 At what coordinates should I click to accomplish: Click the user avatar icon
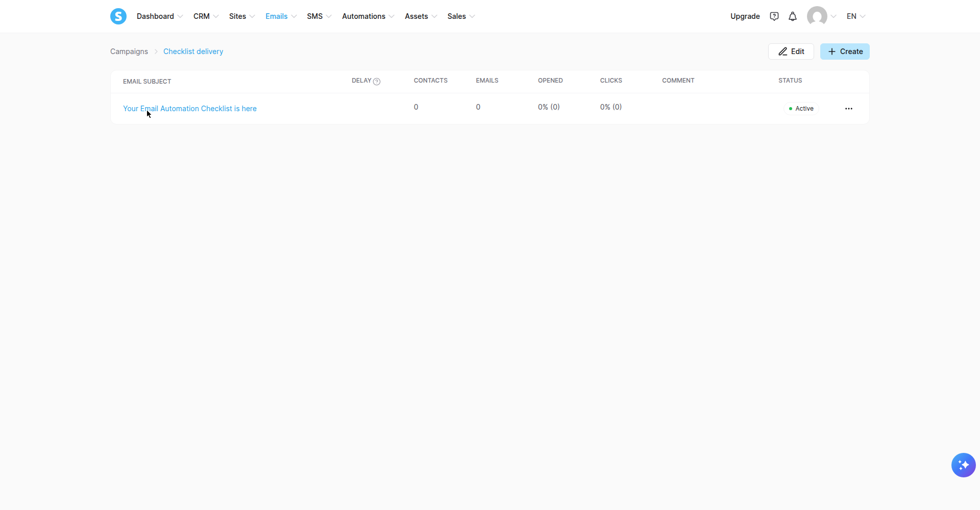pos(817,16)
